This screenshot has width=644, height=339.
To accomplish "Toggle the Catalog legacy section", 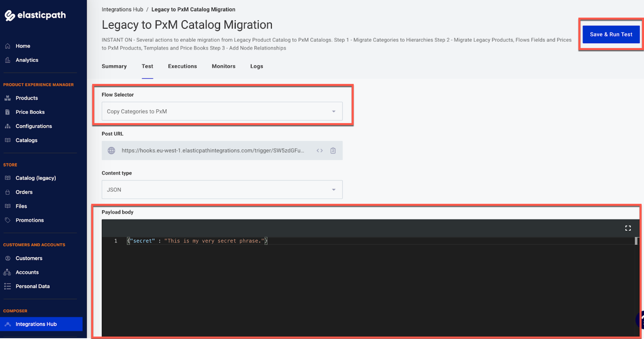I will point(36,178).
